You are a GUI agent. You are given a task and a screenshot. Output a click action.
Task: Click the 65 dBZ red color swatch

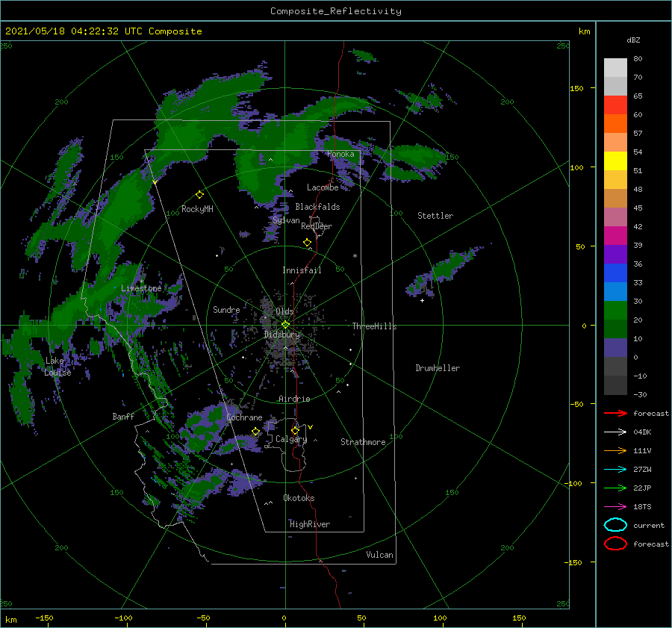(615, 105)
